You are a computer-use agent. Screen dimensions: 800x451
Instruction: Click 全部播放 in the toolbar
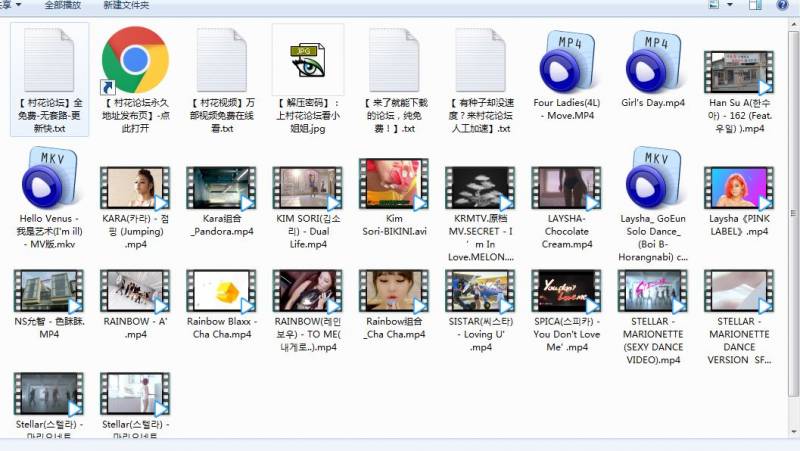click(x=63, y=5)
